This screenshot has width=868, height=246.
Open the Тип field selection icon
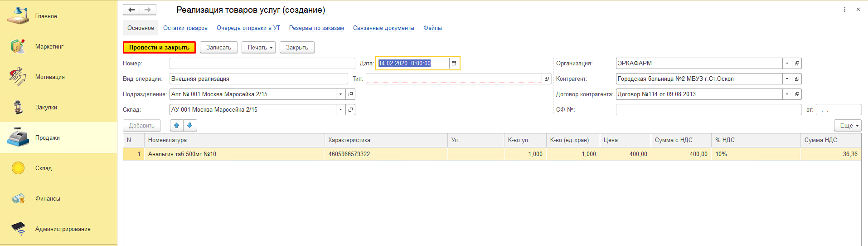coord(547,79)
